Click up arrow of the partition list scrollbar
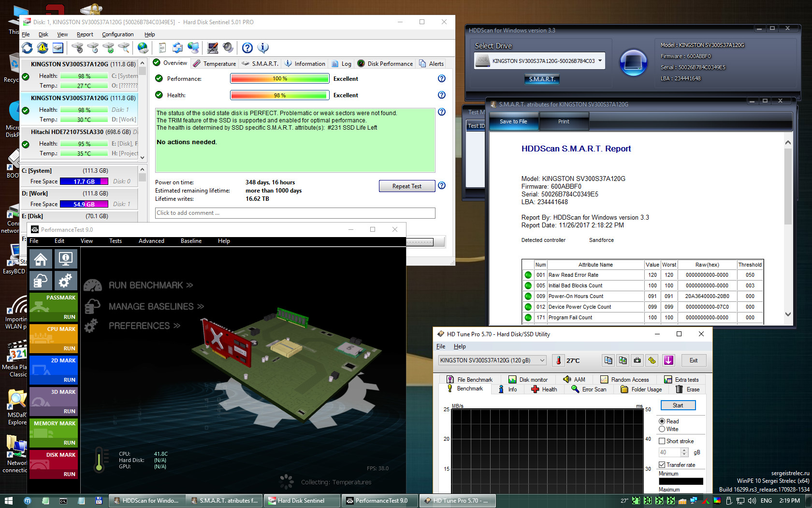Image resolution: width=812 pixels, height=508 pixels. tap(142, 169)
